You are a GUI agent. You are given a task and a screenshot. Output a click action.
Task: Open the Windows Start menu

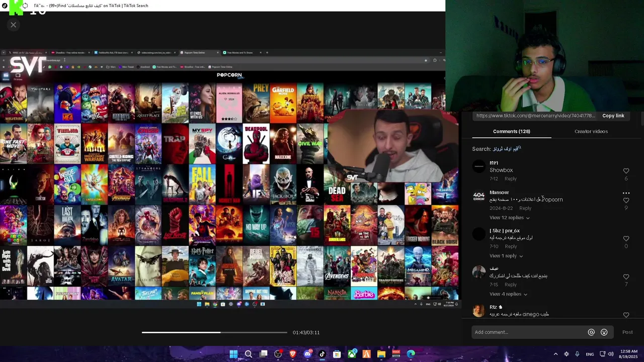click(x=233, y=354)
